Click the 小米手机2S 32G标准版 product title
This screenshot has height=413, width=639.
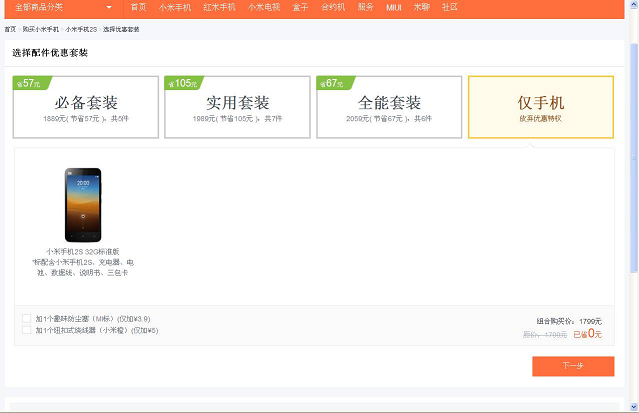[83, 252]
